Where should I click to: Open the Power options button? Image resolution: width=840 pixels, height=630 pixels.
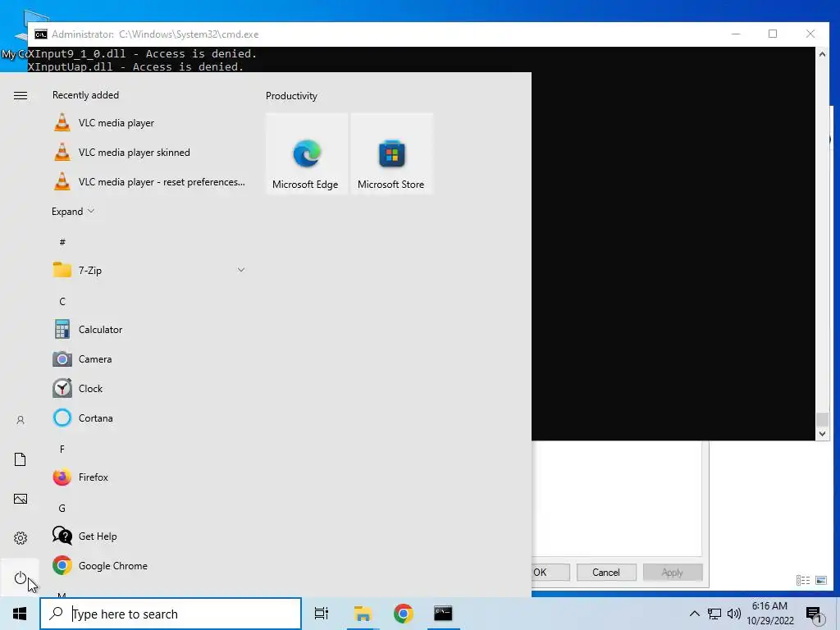(20, 577)
